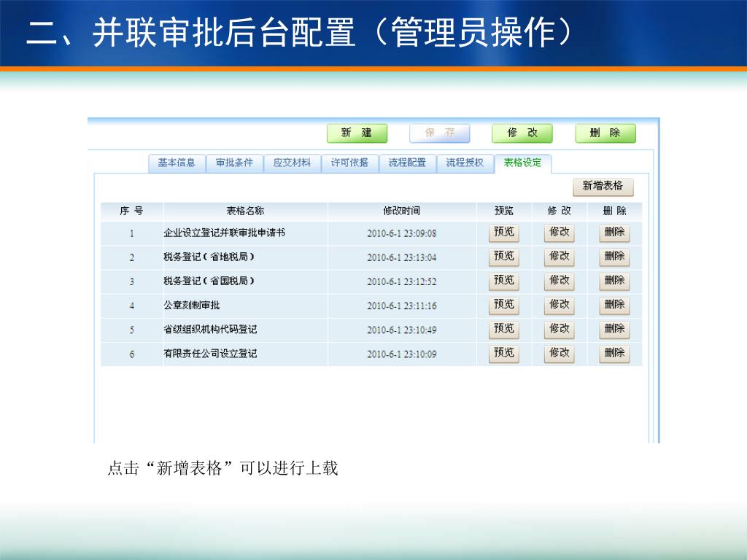The width and height of the screenshot is (747, 560).
Task: Select form name 税务登记(省地税局)
Action: point(209,257)
